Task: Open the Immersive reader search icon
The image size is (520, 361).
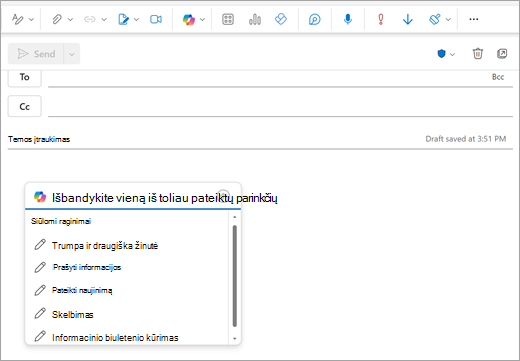Action: (x=314, y=19)
